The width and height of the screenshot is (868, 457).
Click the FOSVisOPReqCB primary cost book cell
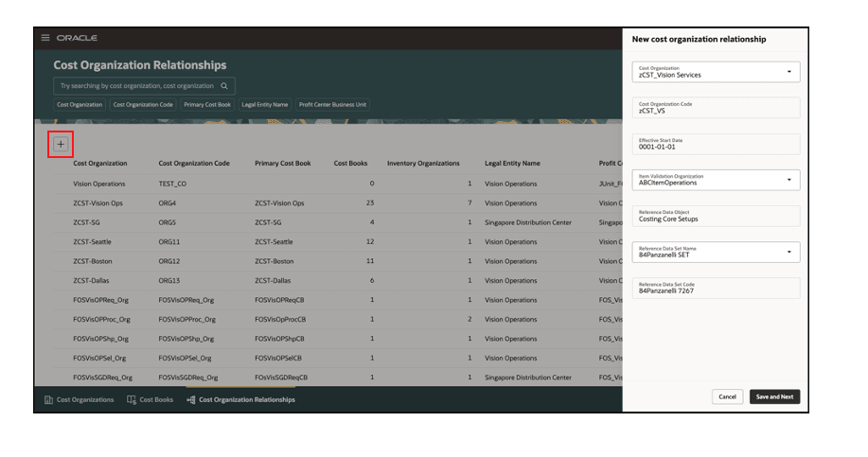[x=279, y=300]
